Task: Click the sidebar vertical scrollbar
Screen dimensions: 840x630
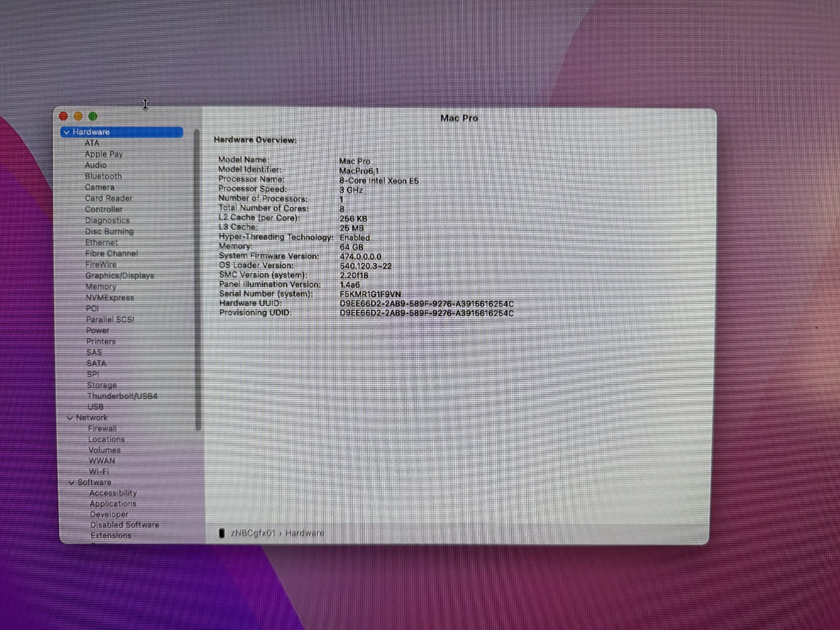Action: click(197, 279)
